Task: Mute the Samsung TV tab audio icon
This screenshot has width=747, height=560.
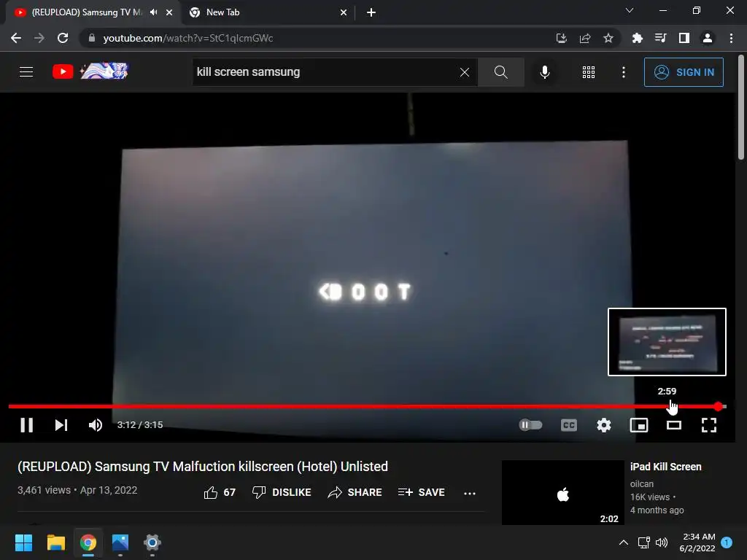Action: [x=153, y=12]
